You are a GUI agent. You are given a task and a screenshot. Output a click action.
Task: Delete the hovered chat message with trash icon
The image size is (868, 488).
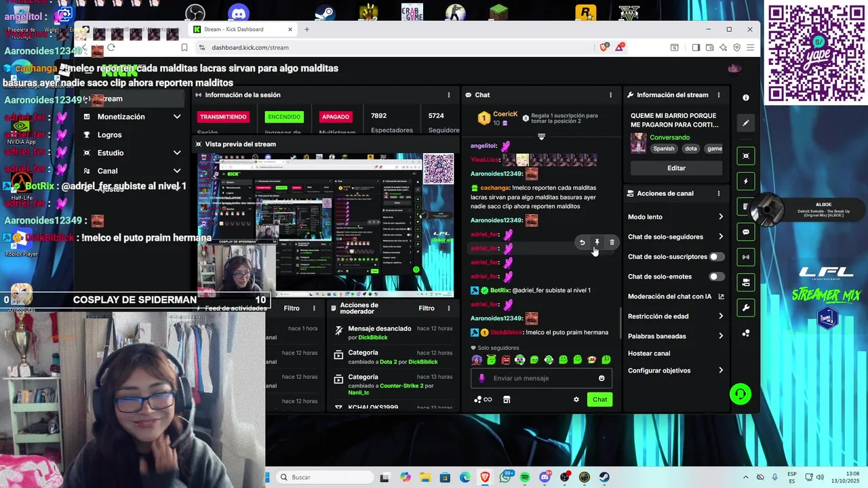(x=612, y=242)
